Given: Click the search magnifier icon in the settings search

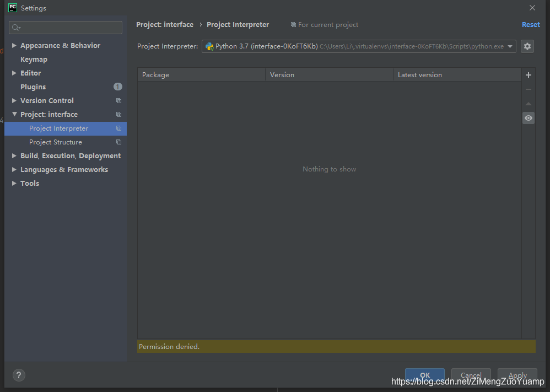Looking at the screenshot, I should [16, 28].
